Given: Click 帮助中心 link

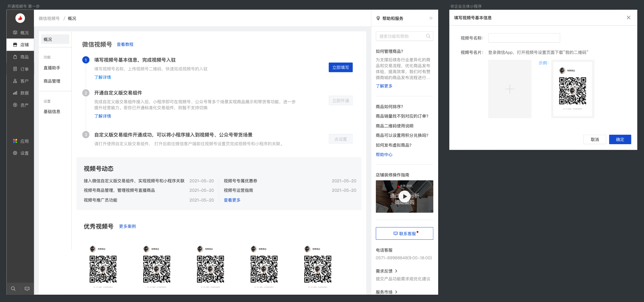Looking at the screenshot, I should [x=384, y=155].
